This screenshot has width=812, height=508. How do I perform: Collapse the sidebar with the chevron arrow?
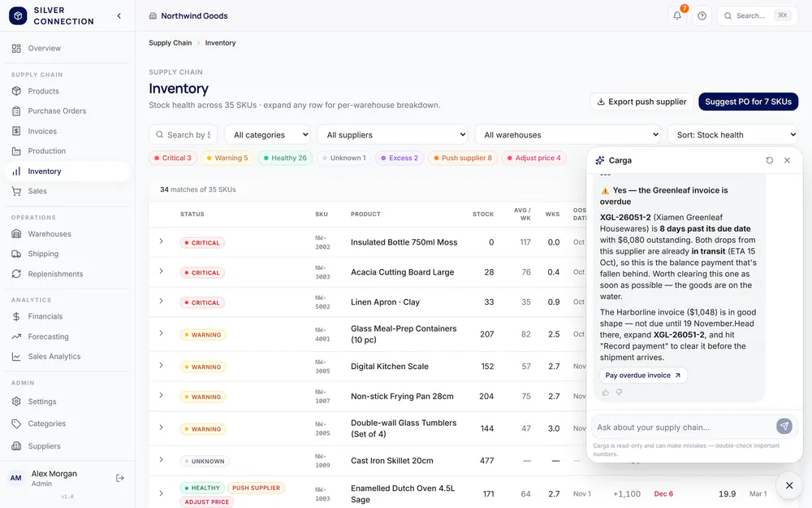coord(119,16)
